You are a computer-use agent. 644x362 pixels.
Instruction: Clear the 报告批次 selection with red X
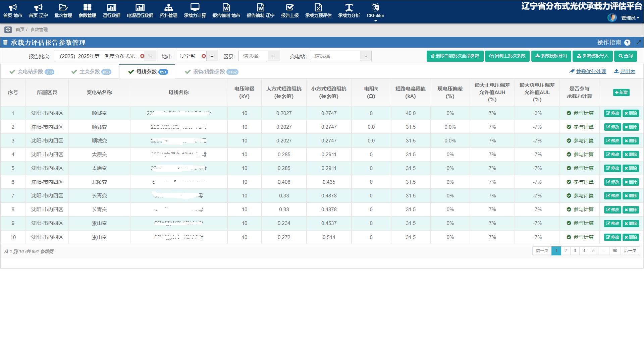pos(142,56)
